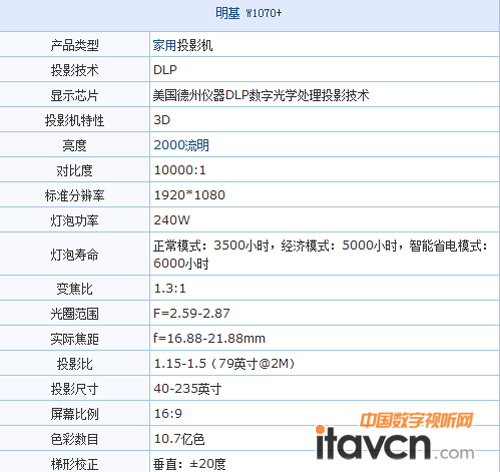The height and width of the screenshot is (472, 500).
Task: Select the F=2.59-2.87 aperture value
Action: tap(191, 314)
